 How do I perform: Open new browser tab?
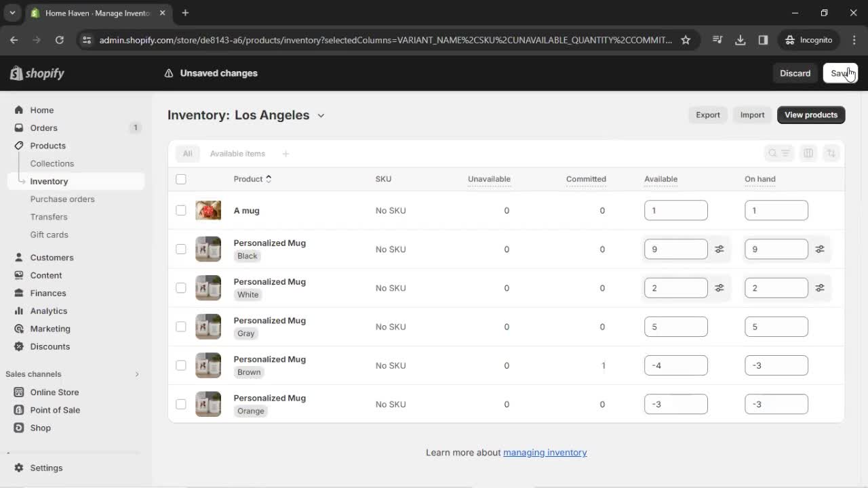[185, 13]
